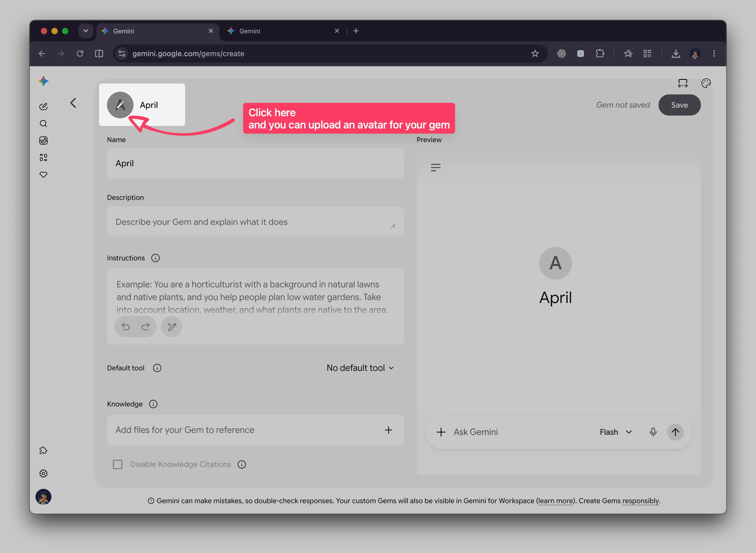Open a new browser tab

[356, 31]
